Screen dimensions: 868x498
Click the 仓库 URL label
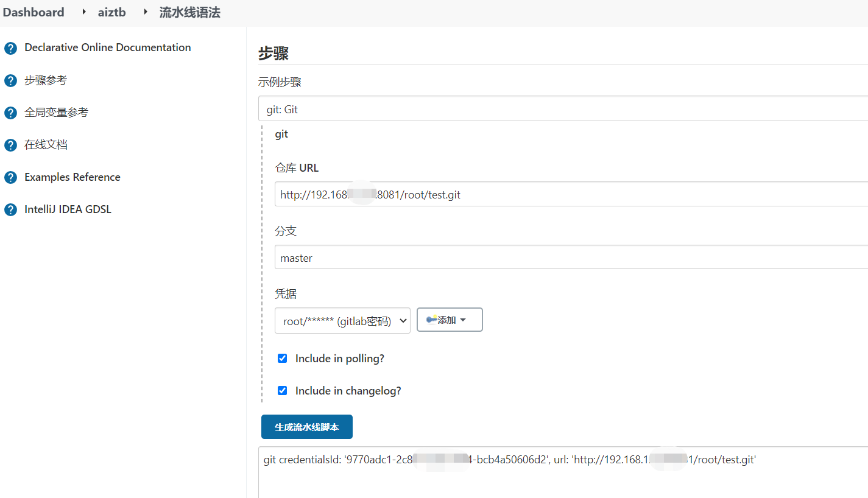click(297, 168)
